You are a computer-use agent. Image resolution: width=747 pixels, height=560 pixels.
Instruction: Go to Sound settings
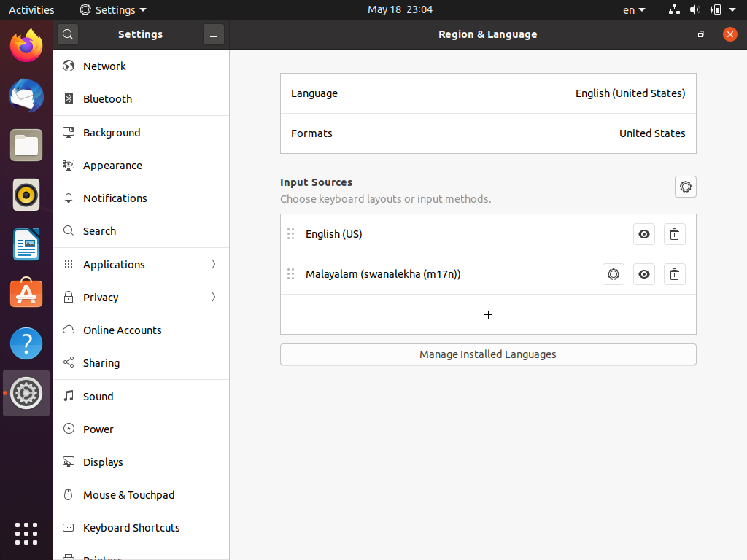coord(98,397)
